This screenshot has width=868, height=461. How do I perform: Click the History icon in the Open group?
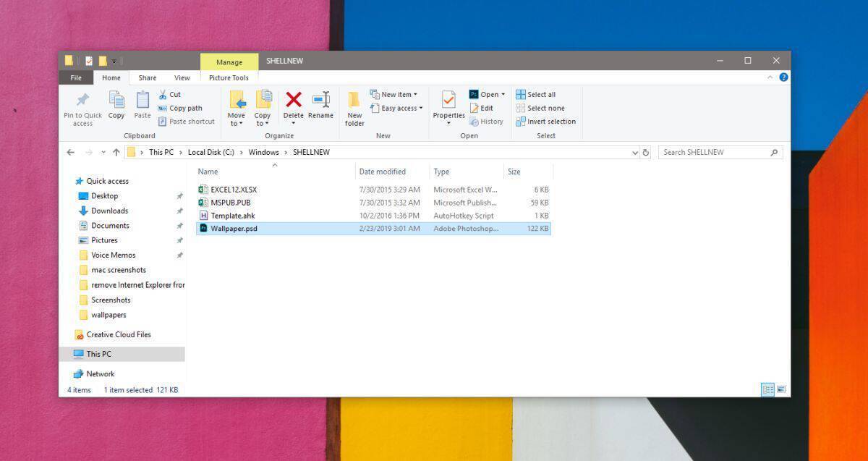pos(486,122)
